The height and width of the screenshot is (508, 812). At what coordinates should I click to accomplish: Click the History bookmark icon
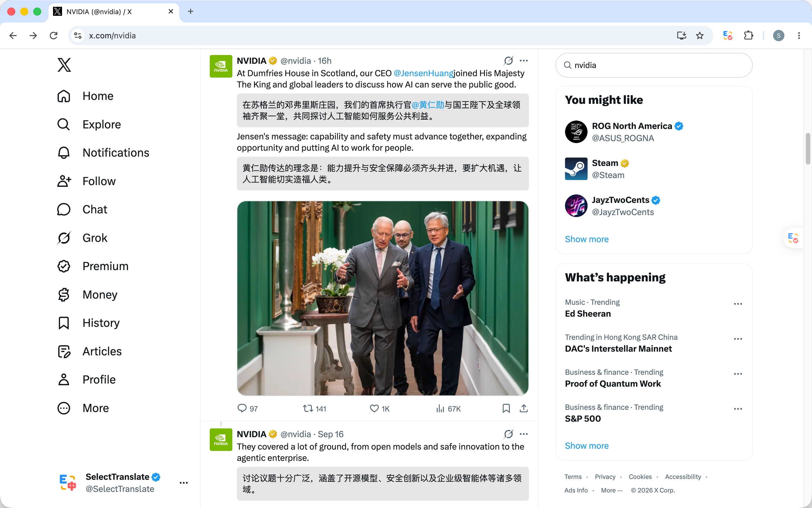click(x=64, y=323)
